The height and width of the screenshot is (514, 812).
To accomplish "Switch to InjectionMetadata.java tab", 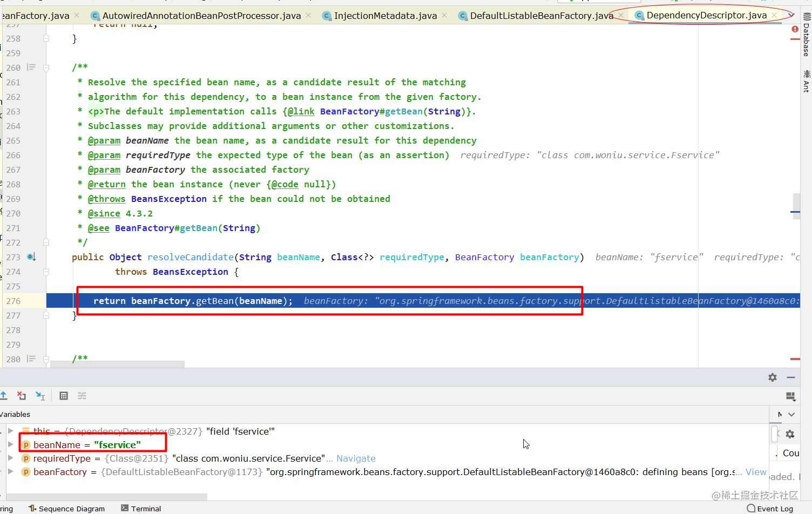I will click(x=385, y=16).
